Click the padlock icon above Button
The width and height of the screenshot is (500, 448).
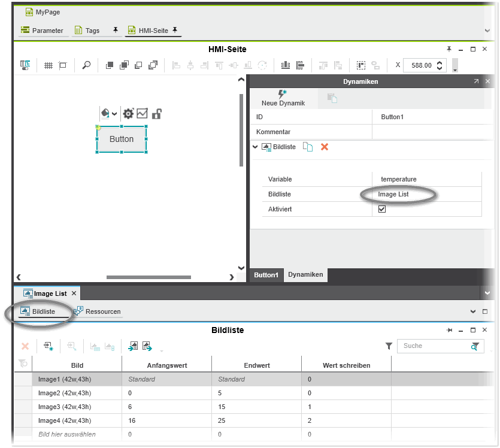[157, 113]
